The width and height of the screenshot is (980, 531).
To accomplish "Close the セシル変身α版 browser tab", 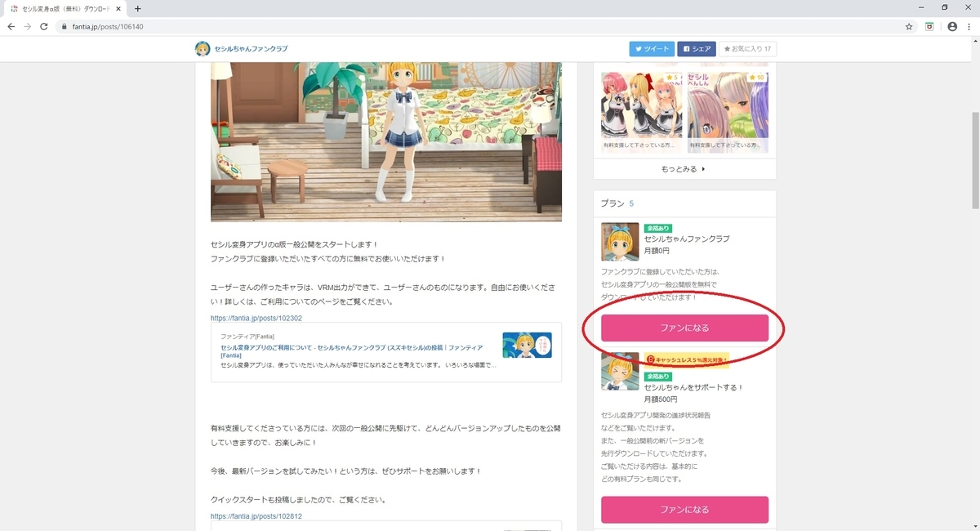I will tap(118, 8).
